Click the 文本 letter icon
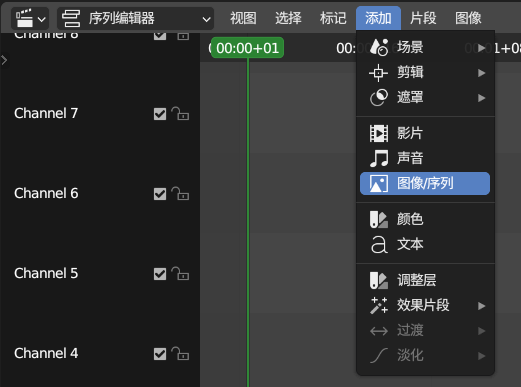Image resolution: width=521 pixels, height=387 pixels. click(379, 244)
